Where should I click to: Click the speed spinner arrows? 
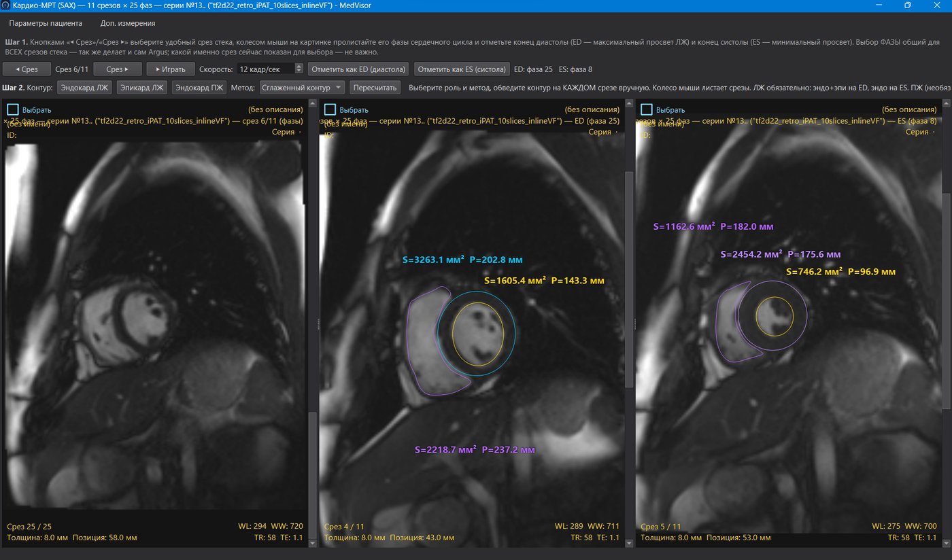point(299,69)
